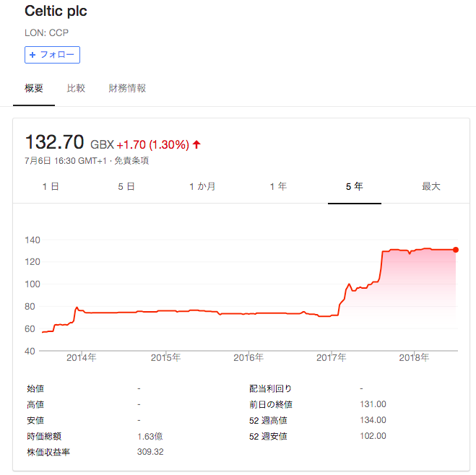This screenshot has height=475, width=476.
Task: Click the 52 週安値 label
Action: [x=268, y=436]
